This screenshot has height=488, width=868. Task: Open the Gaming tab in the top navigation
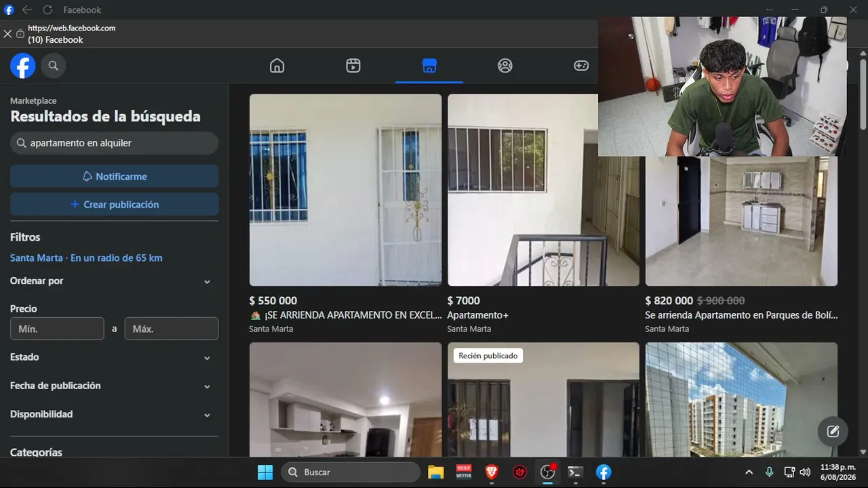tap(581, 66)
